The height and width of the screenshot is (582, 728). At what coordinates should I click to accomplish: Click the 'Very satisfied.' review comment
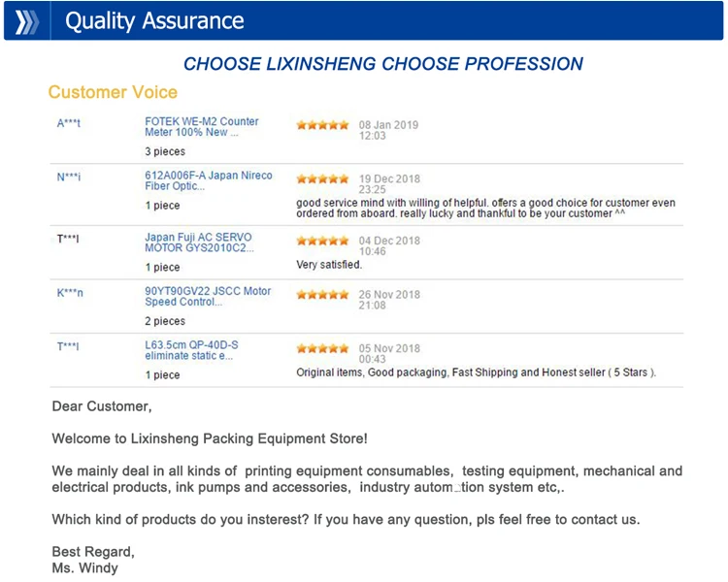tap(329, 265)
